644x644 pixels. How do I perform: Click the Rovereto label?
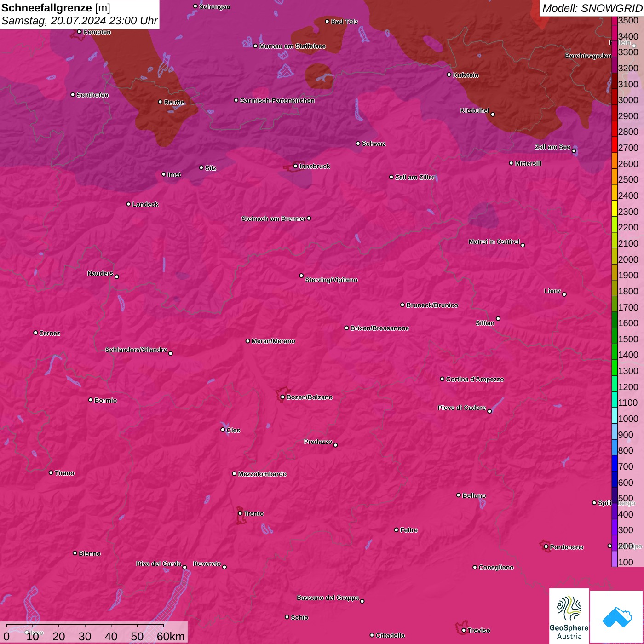pyautogui.click(x=207, y=563)
